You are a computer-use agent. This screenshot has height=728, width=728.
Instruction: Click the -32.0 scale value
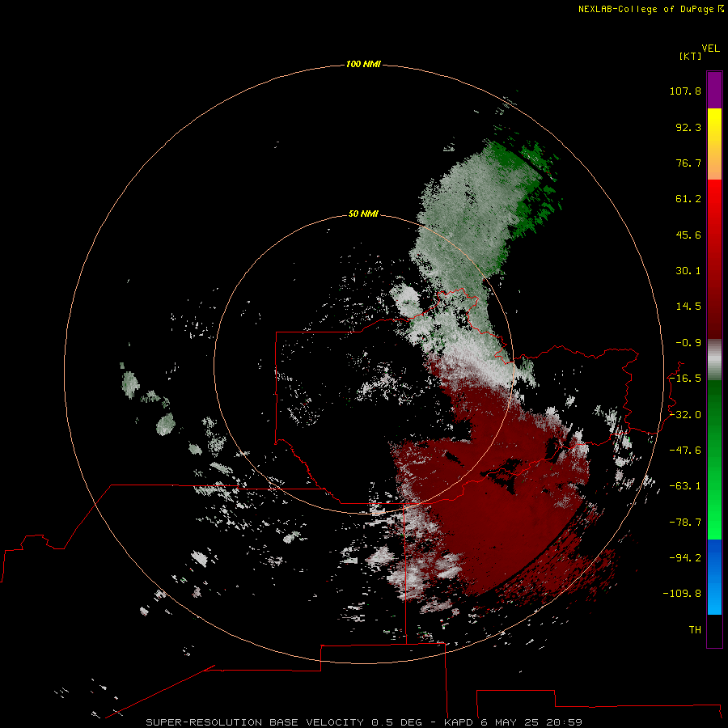[685, 415]
